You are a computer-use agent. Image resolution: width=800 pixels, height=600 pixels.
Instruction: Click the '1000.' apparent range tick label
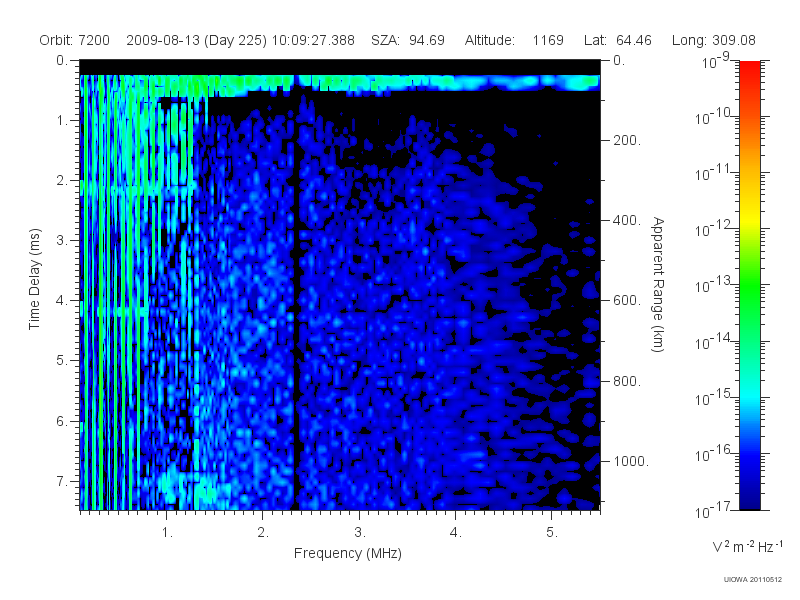pos(631,461)
